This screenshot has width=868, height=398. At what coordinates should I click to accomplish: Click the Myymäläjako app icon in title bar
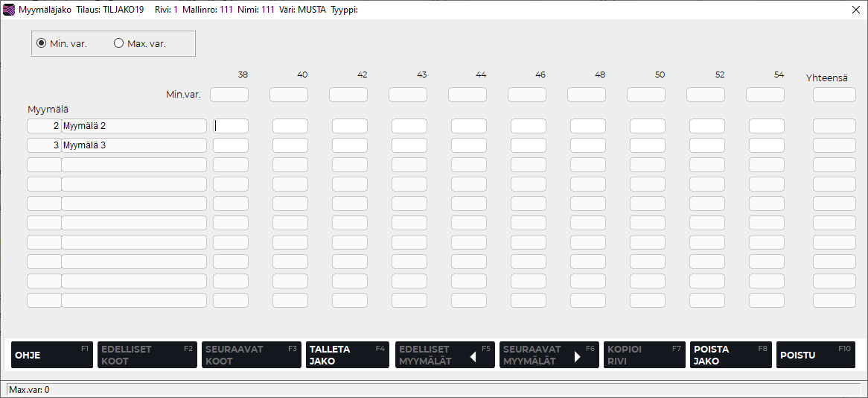[10, 10]
